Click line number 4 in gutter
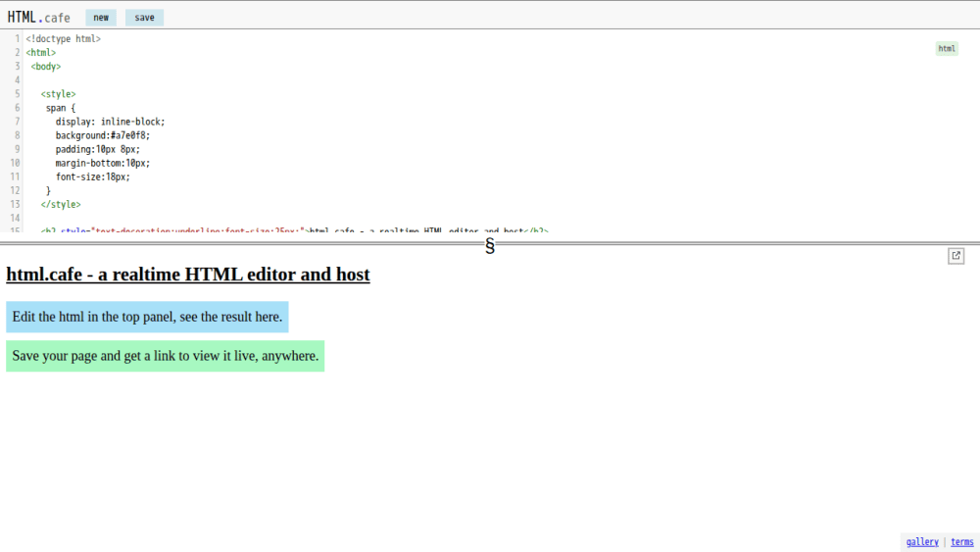 (x=17, y=80)
